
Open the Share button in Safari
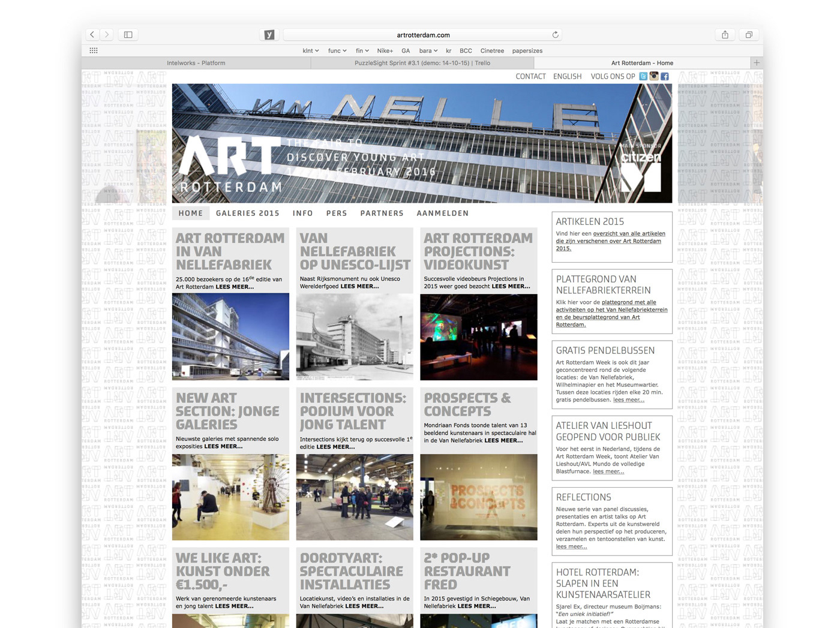(725, 35)
